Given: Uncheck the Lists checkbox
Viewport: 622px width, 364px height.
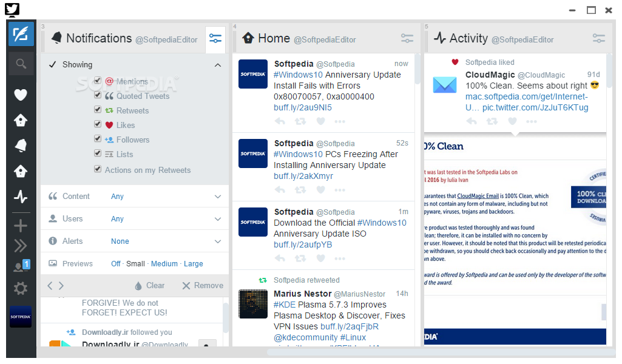Looking at the screenshot, I should pyautogui.click(x=98, y=153).
